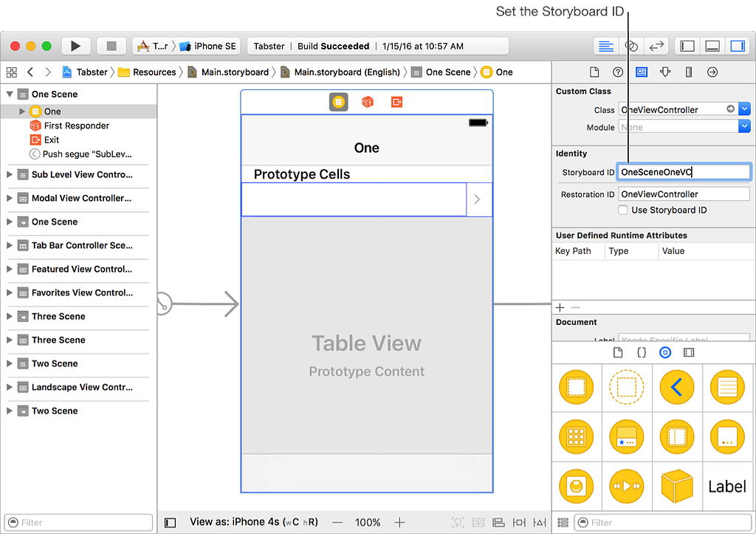Pick AVKit Player View Controller object
This screenshot has width=756, height=534.
click(x=626, y=486)
